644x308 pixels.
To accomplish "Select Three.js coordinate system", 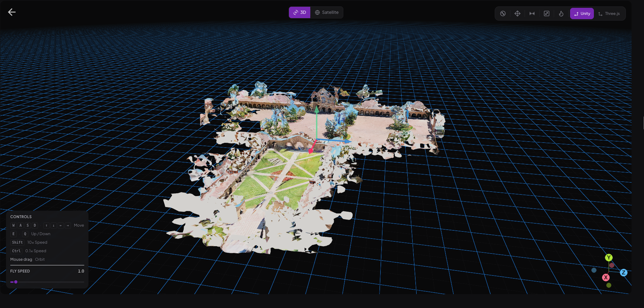I will [609, 14].
